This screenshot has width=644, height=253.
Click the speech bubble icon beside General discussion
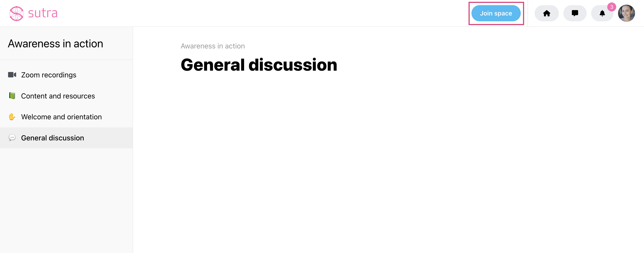pos(12,138)
